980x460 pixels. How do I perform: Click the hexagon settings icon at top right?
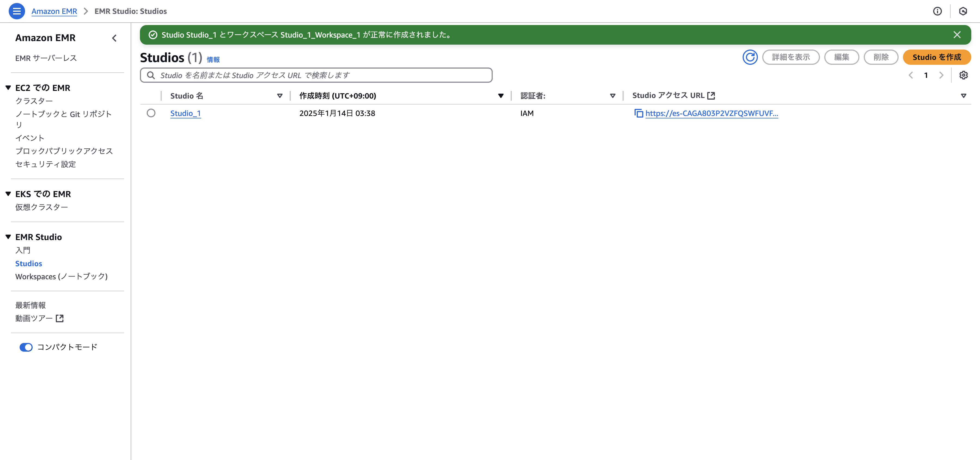963,11
